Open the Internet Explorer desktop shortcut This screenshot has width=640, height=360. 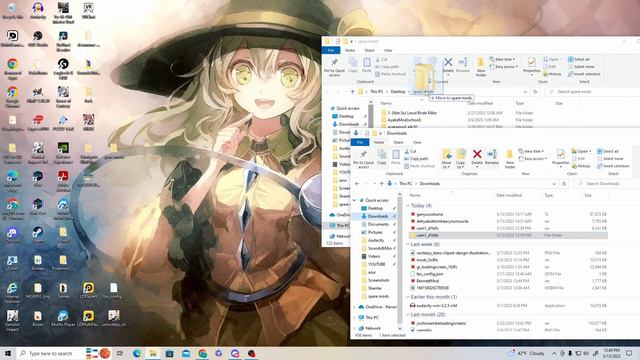click(12, 292)
